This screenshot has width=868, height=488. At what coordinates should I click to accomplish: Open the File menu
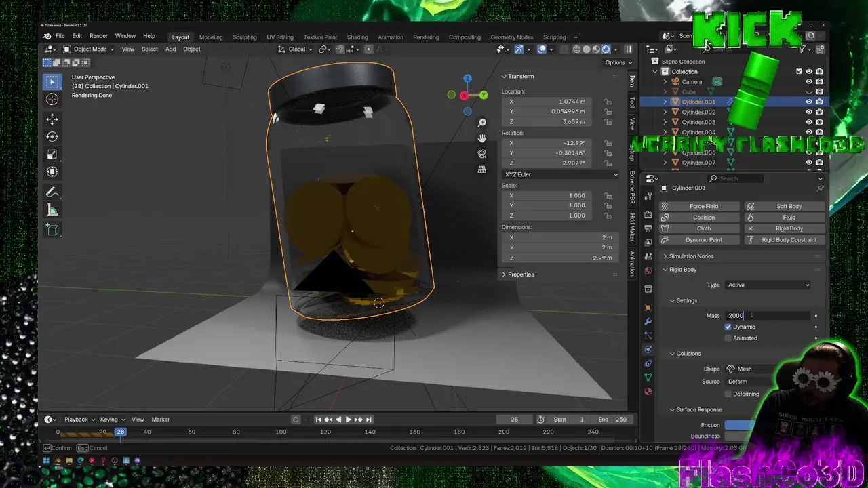point(60,36)
